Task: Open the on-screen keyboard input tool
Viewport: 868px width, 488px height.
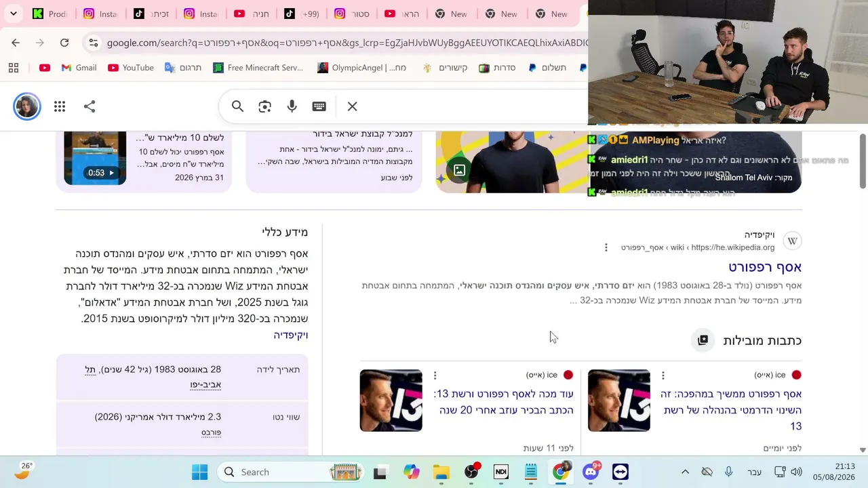Action: coord(319,106)
